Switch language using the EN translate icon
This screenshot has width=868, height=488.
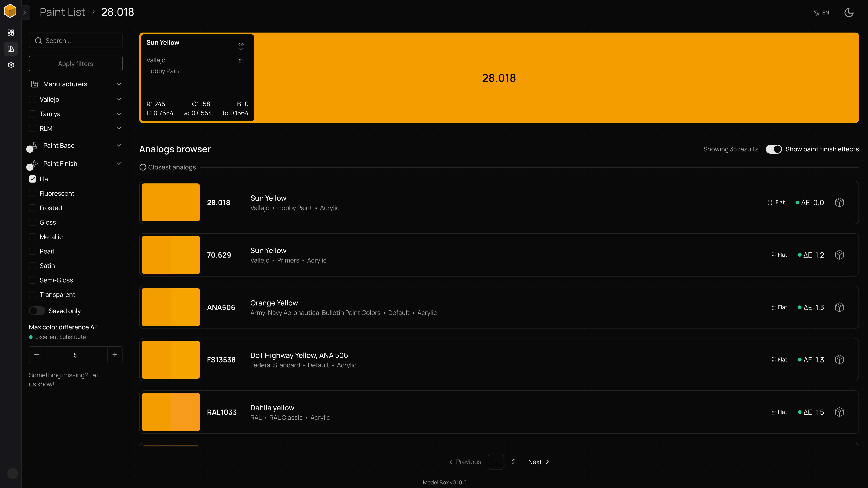tap(821, 13)
